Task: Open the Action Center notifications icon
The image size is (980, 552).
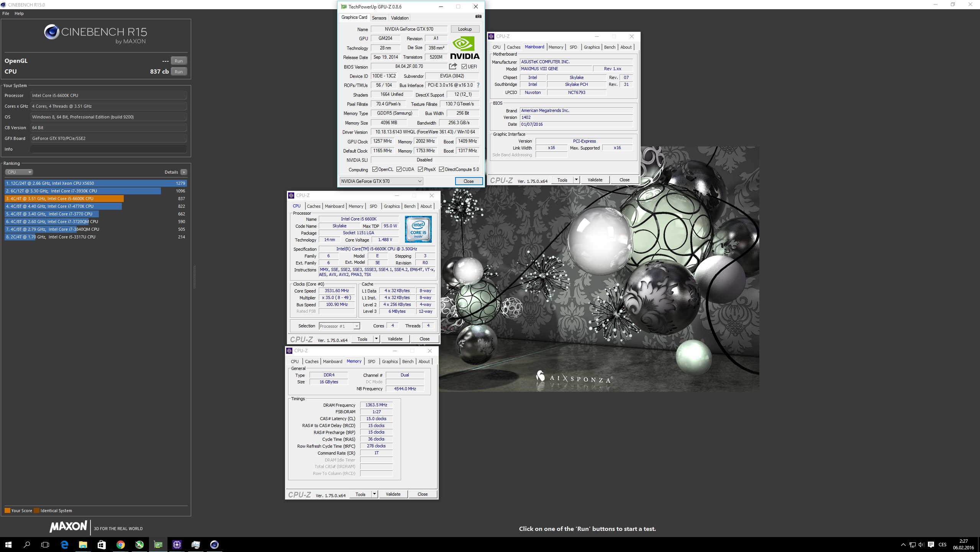Action: pos(931,545)
